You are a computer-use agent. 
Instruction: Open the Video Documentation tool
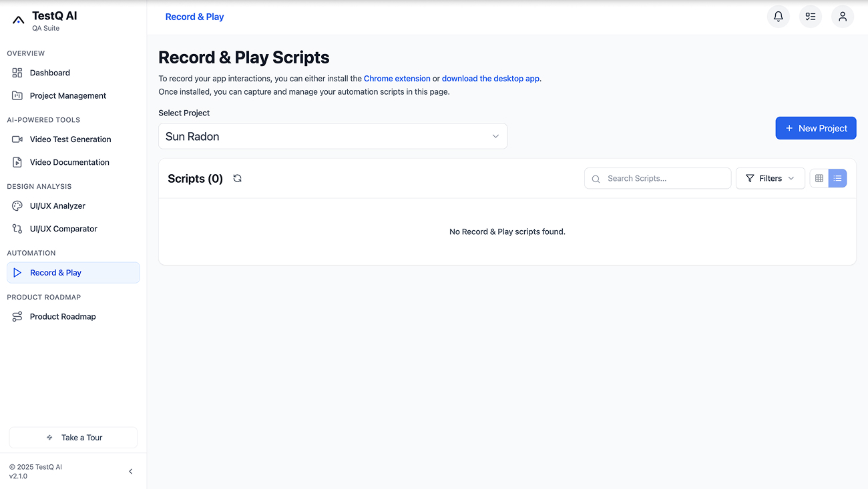(x=69, y=161)
